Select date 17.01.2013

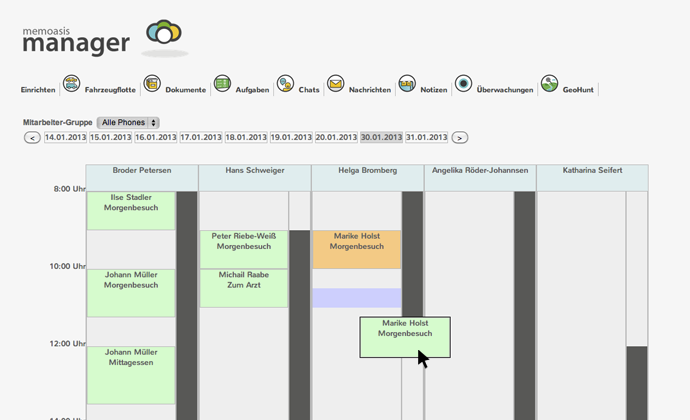[x=201, y=137]
